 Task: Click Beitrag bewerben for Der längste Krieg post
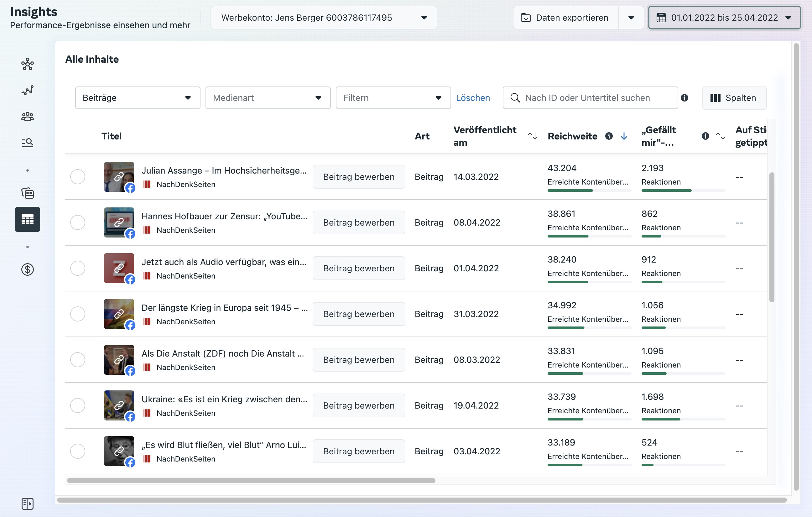[x=359, y=314]
